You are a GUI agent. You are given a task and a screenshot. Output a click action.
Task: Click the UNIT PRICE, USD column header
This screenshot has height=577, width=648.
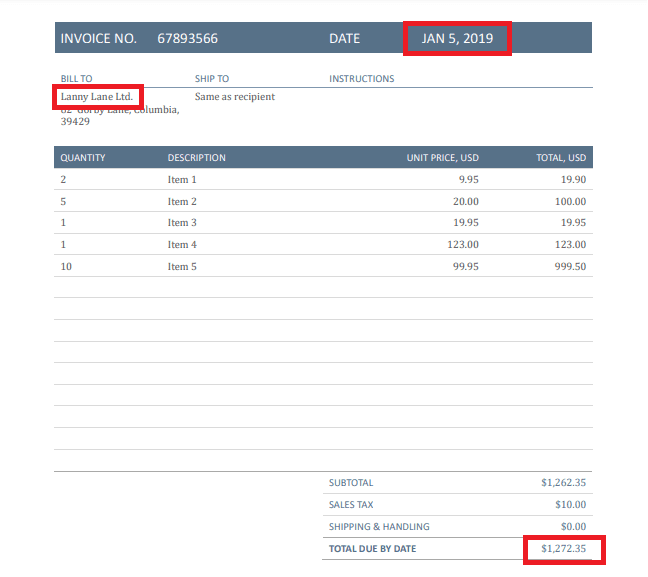[442, 158]
